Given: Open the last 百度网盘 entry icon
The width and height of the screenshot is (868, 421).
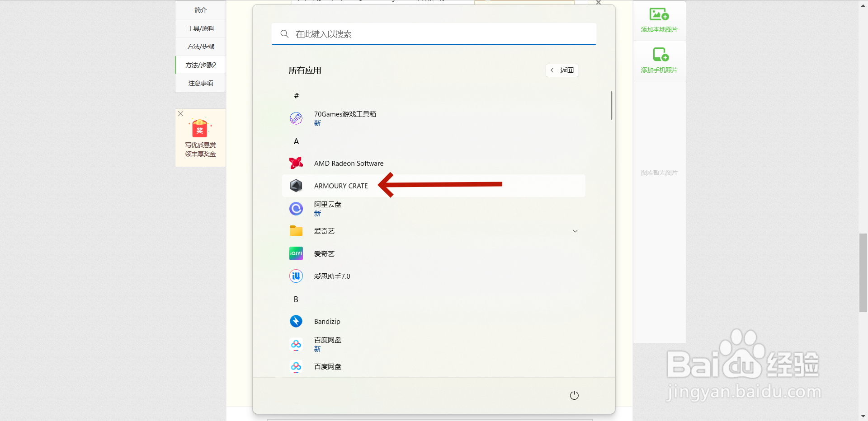Looking at the screenshot, I should click(x=296, y=366).
